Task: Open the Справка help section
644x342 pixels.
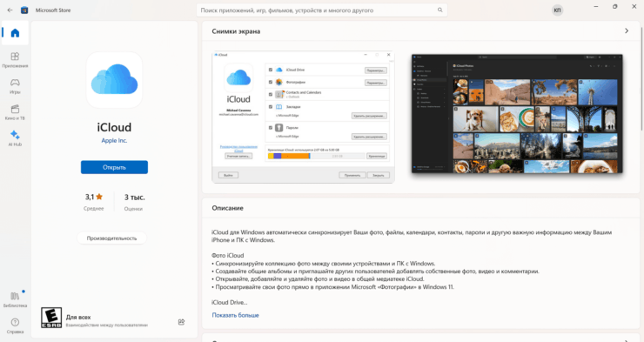Action: pos(15,325)
